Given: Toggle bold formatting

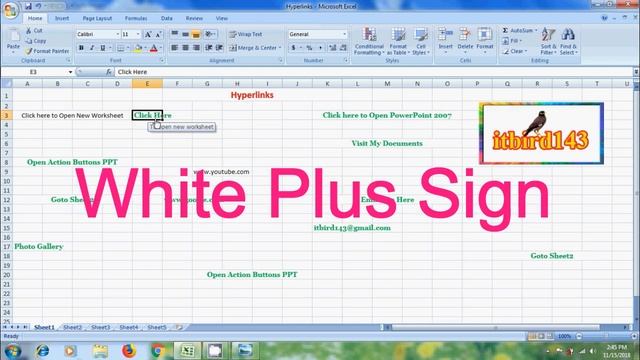Looking at the screenshot, I should 81,48.
